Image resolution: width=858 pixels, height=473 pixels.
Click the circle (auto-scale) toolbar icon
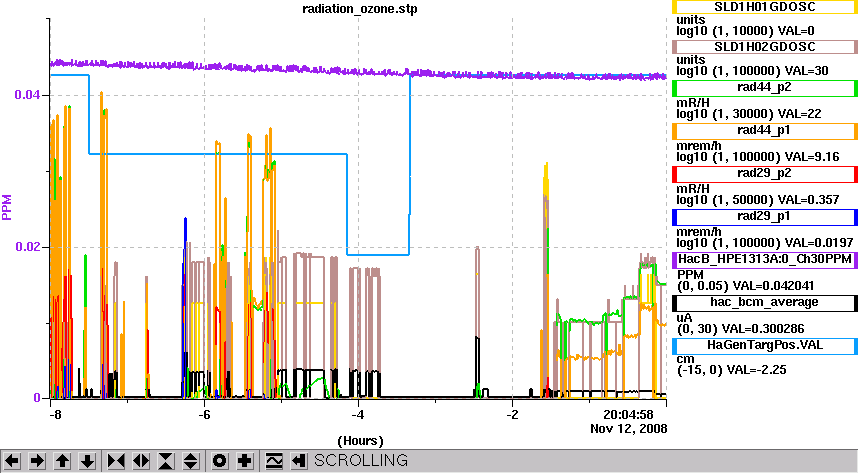[x=219, y=461]
